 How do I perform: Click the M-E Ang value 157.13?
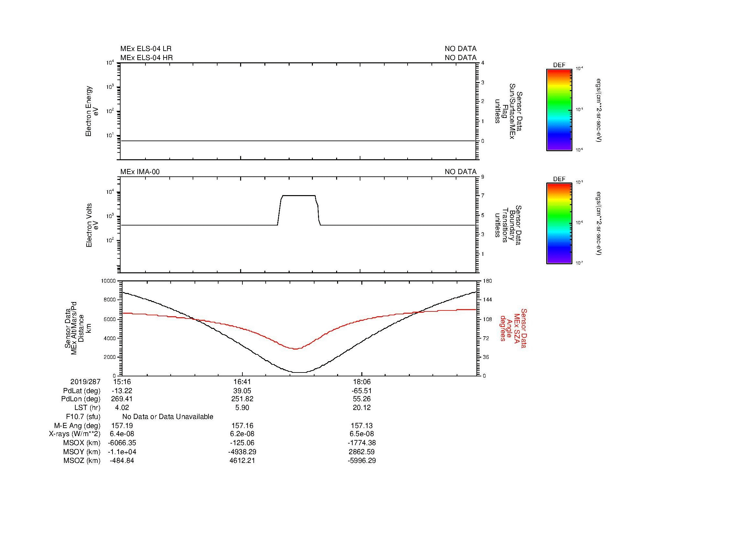(362, 426)
